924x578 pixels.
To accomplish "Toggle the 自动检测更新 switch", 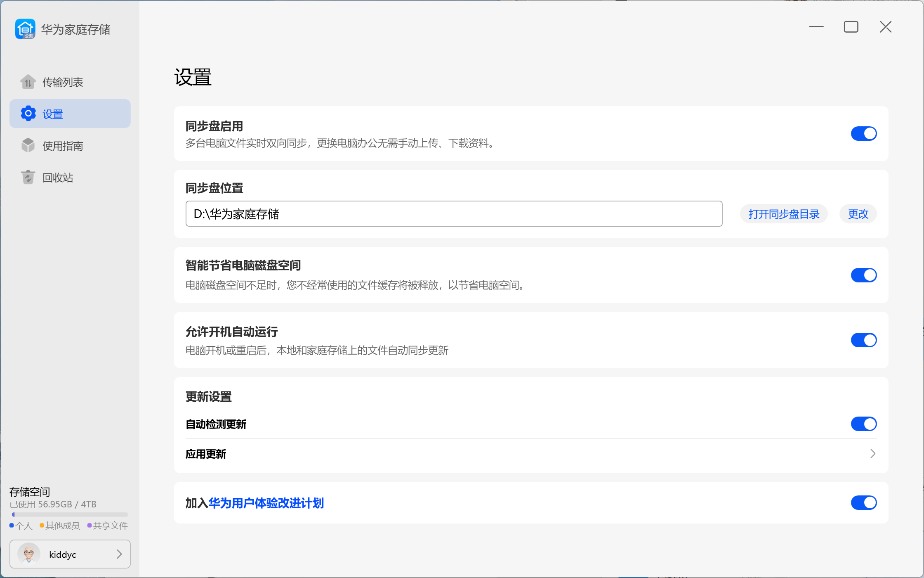I will [864, 424].
